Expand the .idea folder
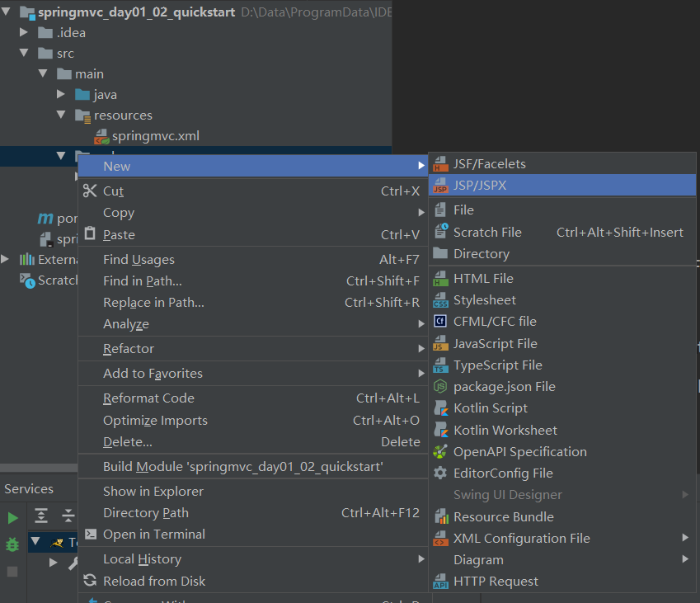Screen dimensions: 700x603 (x=24, y=32)
